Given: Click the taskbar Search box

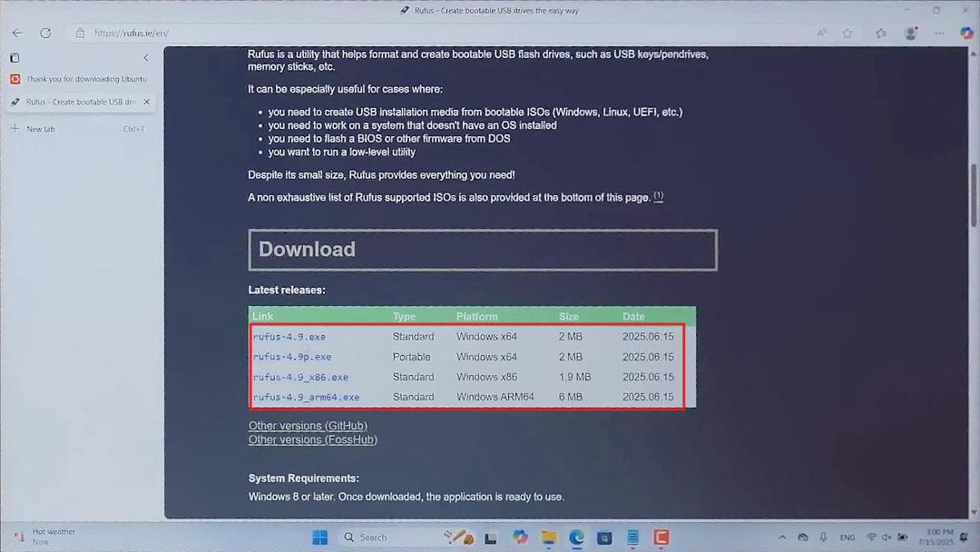Looking at the screenshot, I should click(386, 537).
